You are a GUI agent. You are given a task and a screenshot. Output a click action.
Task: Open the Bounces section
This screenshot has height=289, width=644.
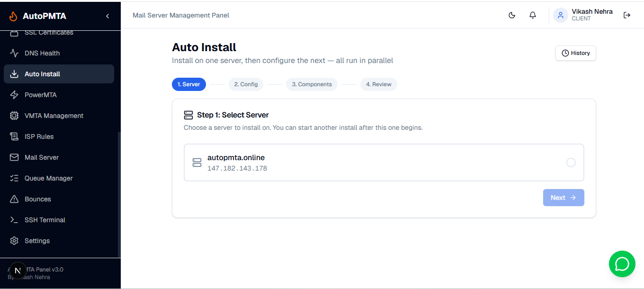(59, 199)
